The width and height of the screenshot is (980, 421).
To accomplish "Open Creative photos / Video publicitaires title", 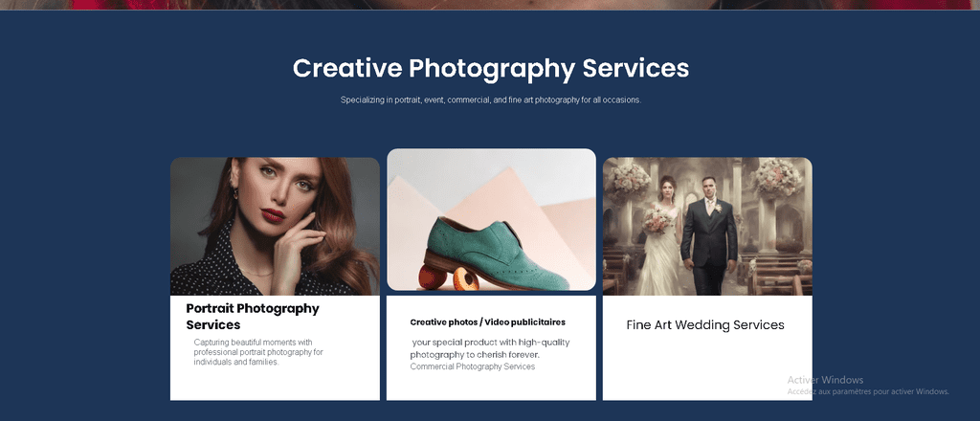I will pyautogui.click(x=487, y=322).
